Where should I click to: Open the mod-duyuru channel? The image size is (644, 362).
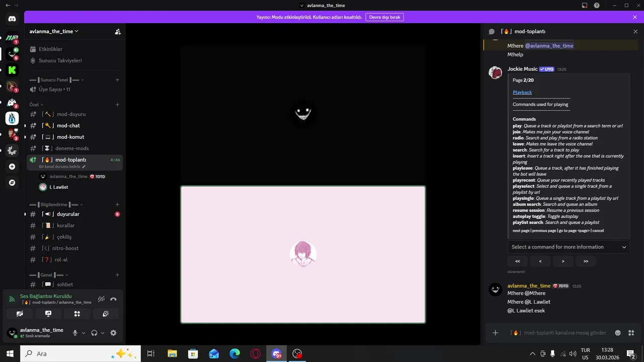click(75, 114)
